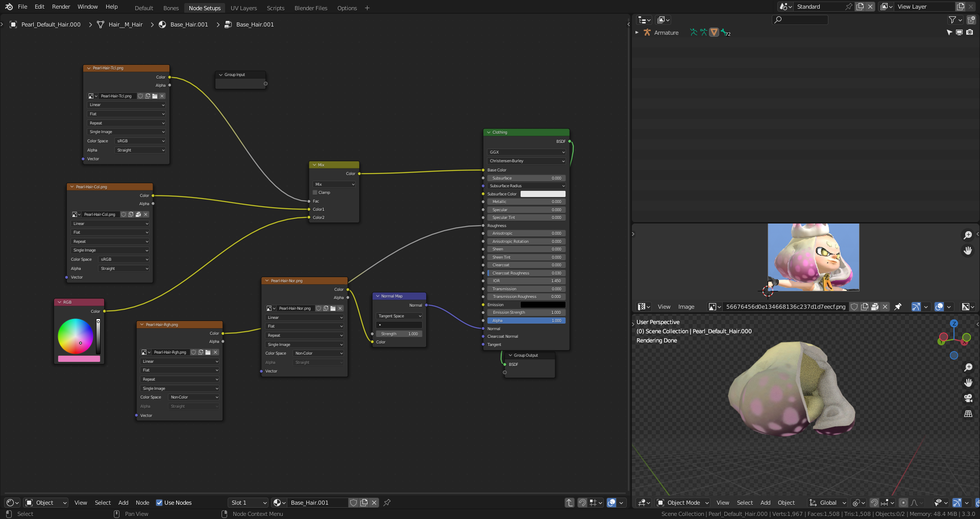Go to parent node tree arrow icon

(570, 503)
